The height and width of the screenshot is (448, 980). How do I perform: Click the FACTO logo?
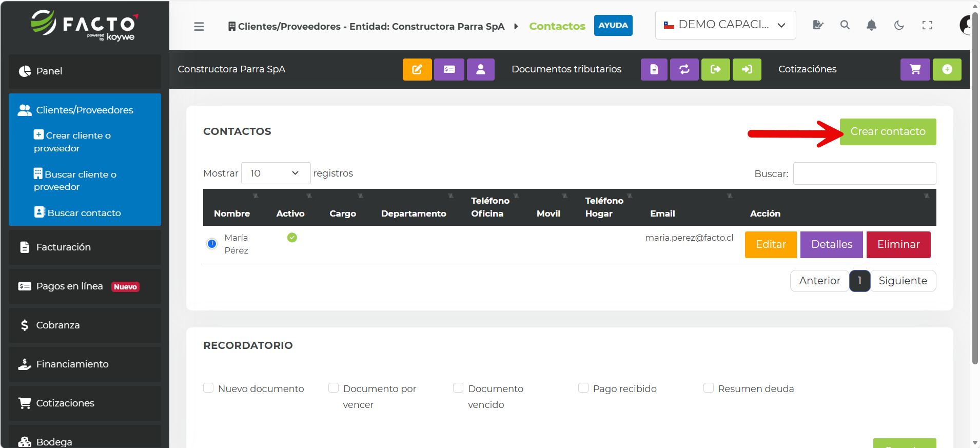point(85,26)
